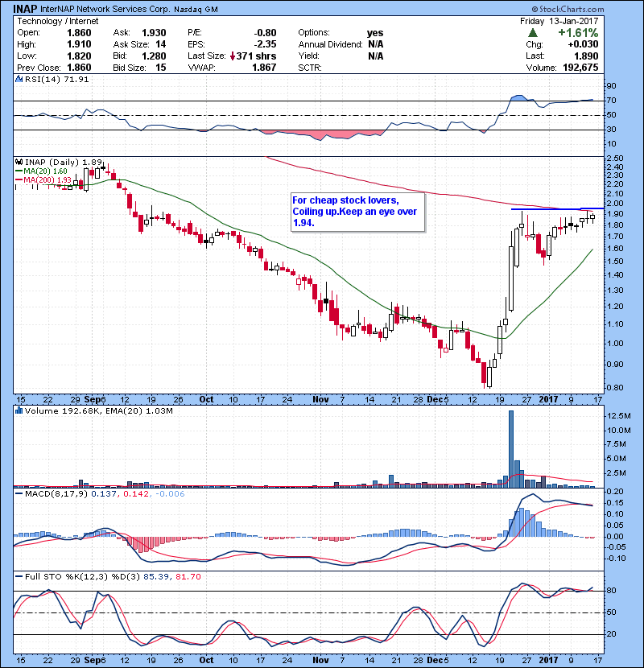Click the 12.5M volume axis label
This screenshot has width=644, height=668.
619,415
